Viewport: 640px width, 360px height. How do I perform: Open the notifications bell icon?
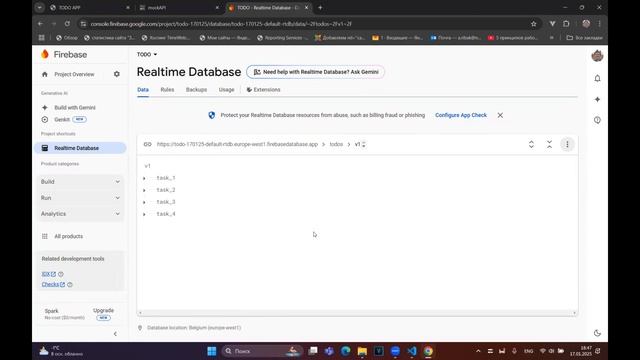tap(597, 78)
